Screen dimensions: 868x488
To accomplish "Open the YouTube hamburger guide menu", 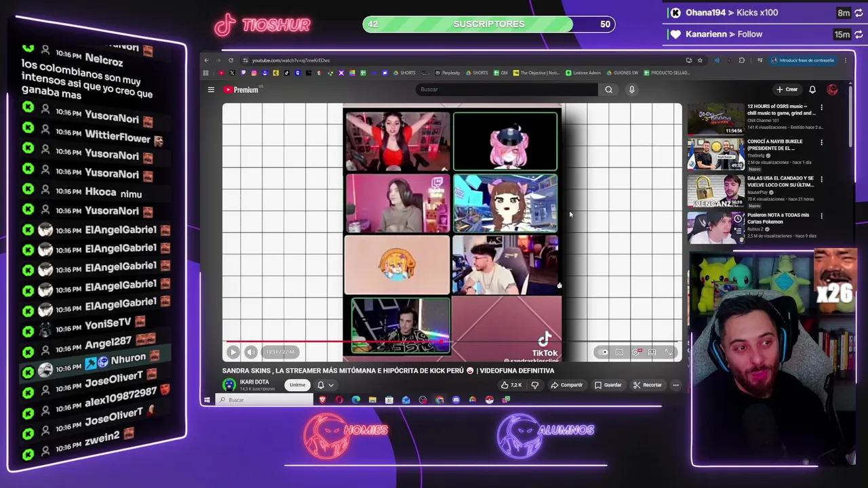I will pyautogui.click(x=211, y=89).
